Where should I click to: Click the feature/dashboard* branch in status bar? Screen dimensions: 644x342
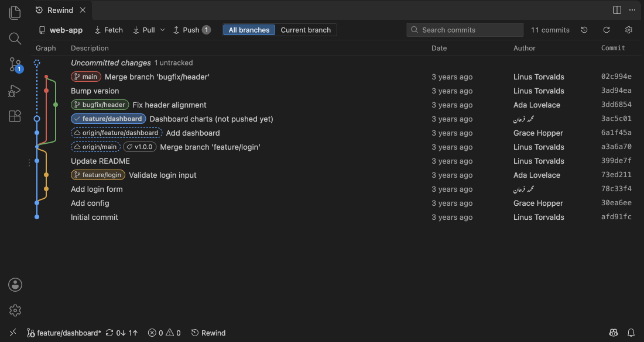64,333
